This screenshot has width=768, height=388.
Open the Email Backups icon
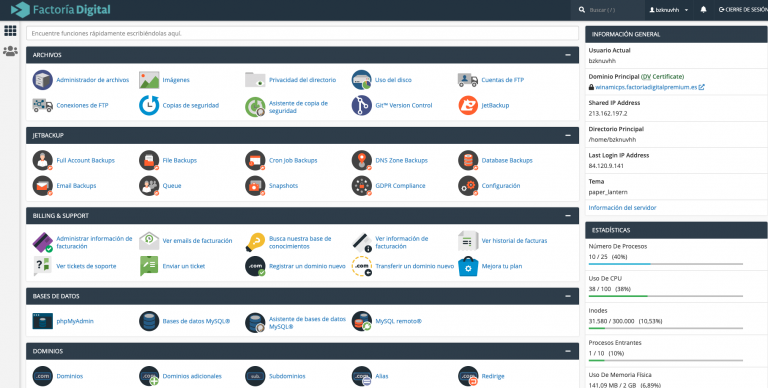tap(43, 186)
